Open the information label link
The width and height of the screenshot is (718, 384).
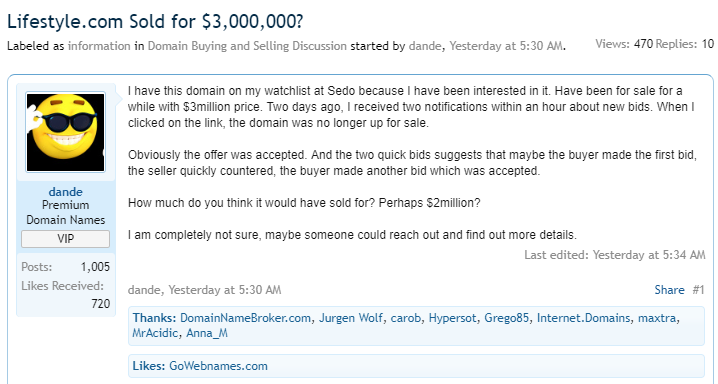click(99, 46)
